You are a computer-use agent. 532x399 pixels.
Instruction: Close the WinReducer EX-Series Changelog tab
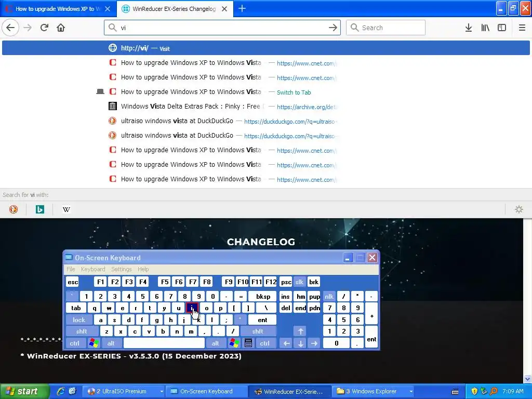coord(224,9)
